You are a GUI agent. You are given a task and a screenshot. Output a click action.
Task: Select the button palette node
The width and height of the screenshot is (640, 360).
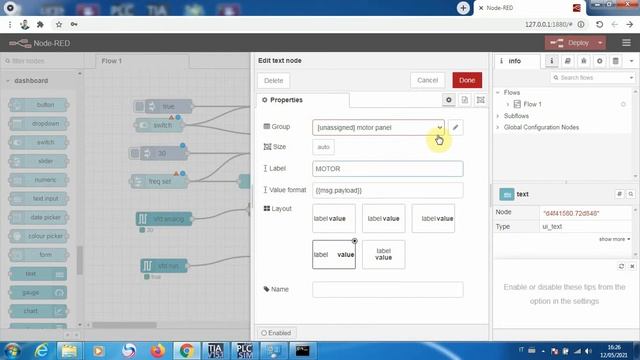coord(38,105)
